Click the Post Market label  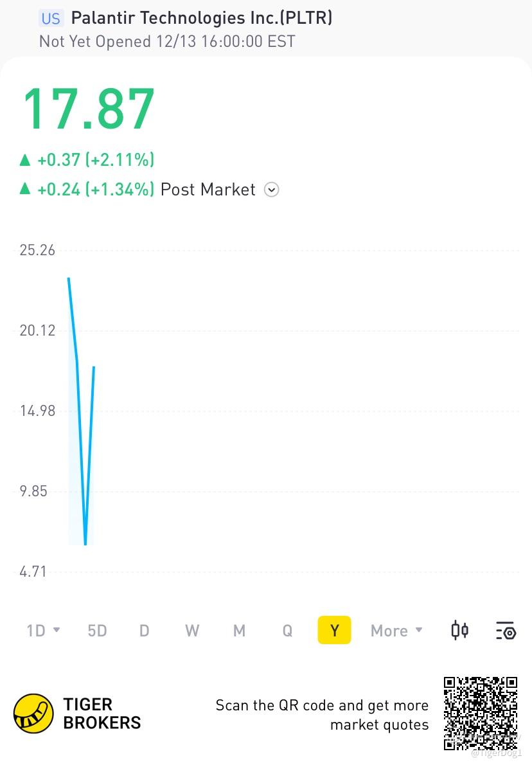[208, 190]
